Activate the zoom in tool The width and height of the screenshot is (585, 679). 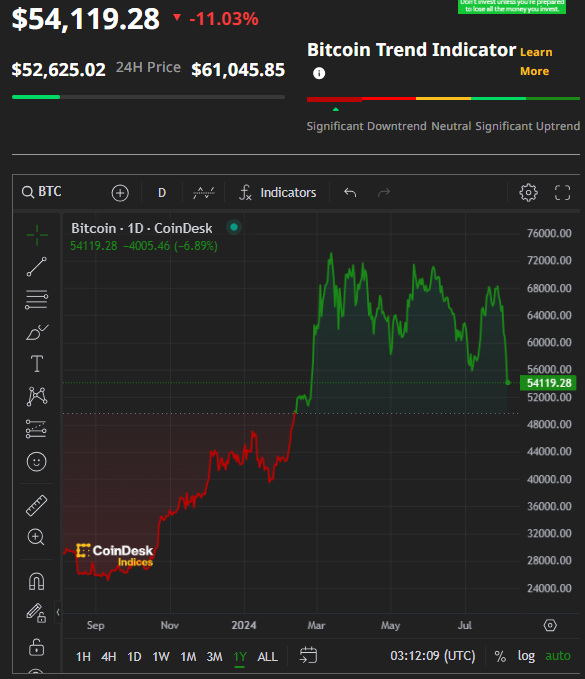36,537
